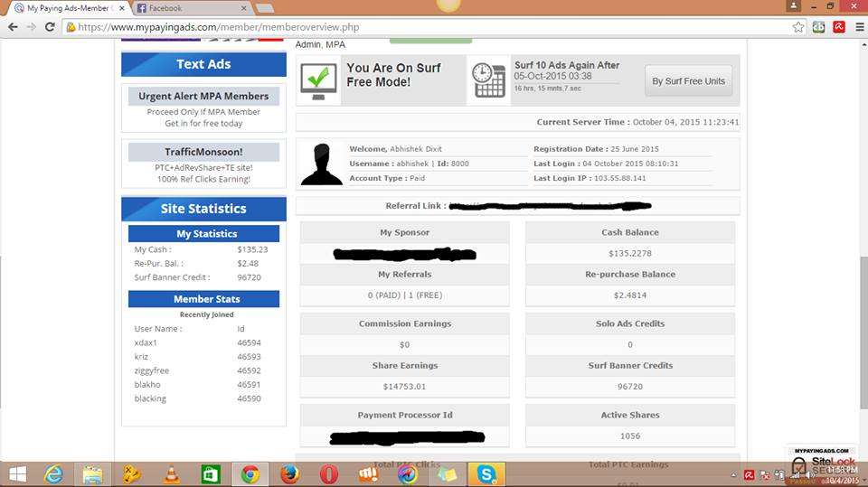Click the Last Login IP 103.55.88.141
Screen dimensions: 868x487
[x=620, y=178]
